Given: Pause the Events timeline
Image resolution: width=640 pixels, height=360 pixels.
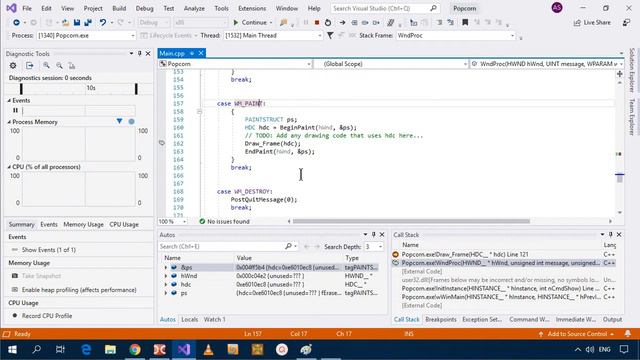Looking at the screenshot, I should (16, 110).
